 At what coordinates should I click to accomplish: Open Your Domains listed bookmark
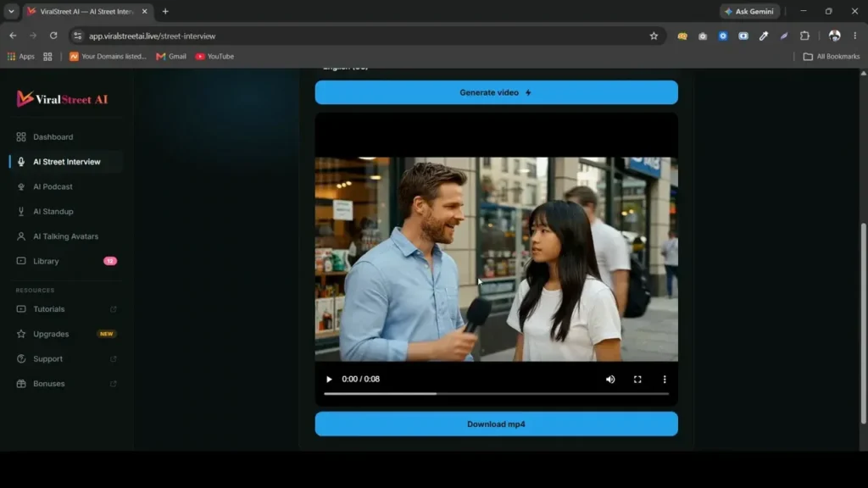pos(108,57)
